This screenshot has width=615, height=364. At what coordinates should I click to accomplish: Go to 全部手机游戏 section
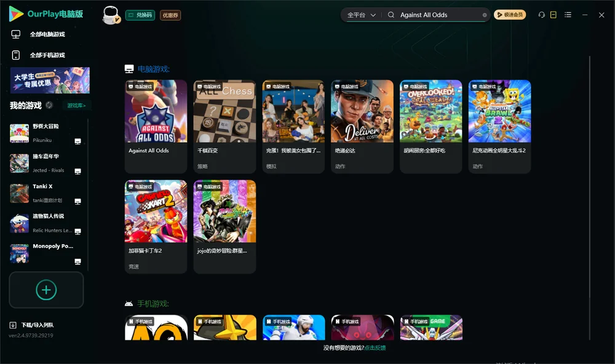click(x=38, y=55)
